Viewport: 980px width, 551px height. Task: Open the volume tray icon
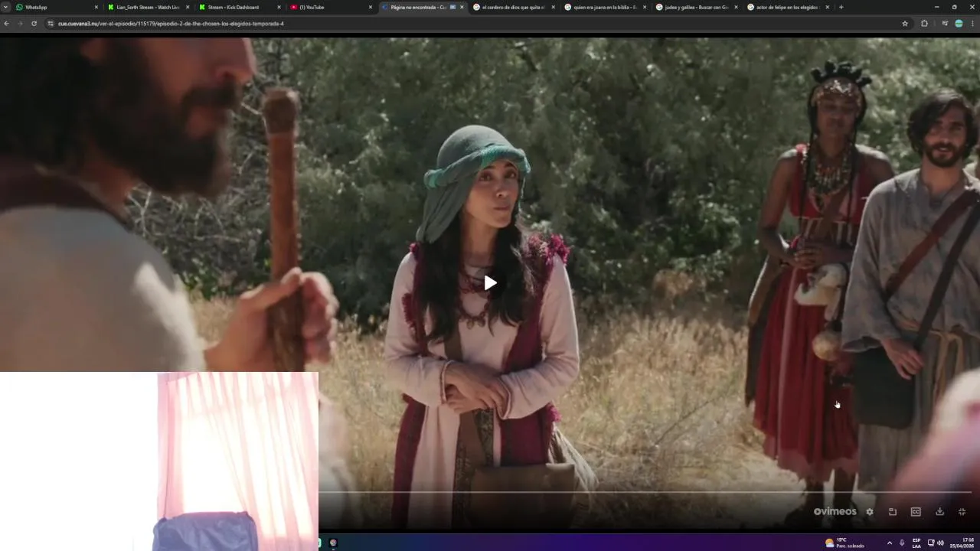[940, 543]
